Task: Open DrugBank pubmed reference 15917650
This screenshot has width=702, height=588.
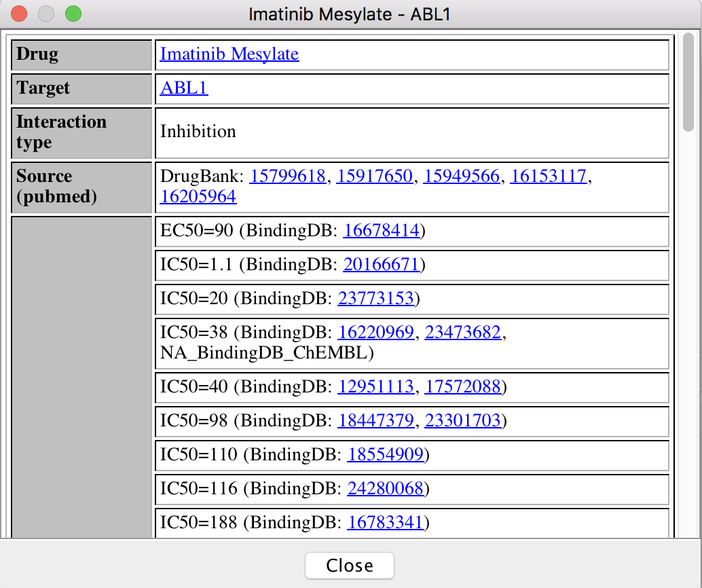Action: coord(374,176)
